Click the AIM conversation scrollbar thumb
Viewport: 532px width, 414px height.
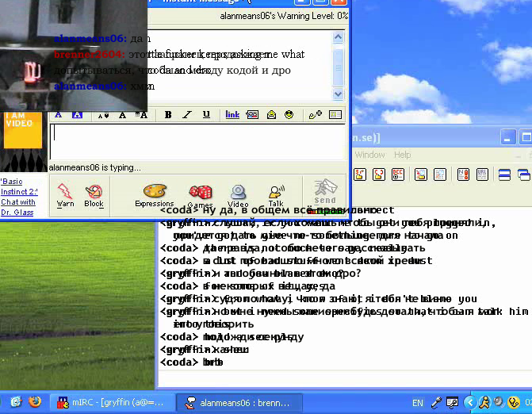[x=339, y=67]
